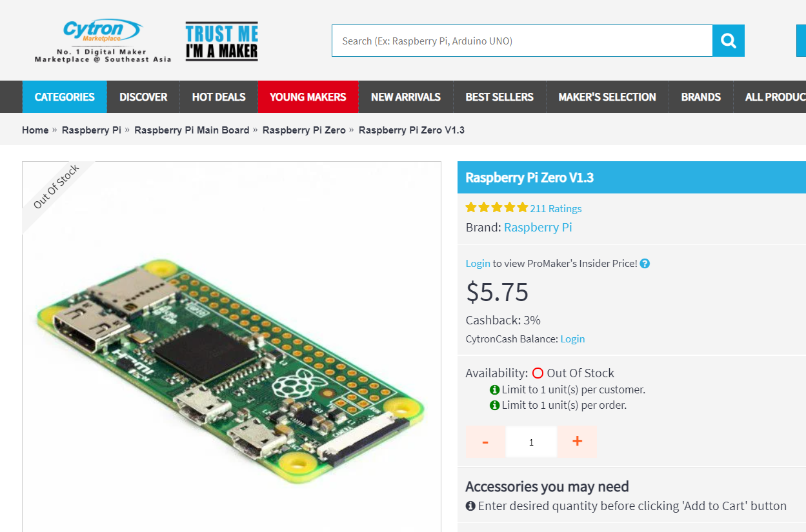Decrease quantity with minus button
Screen dimensions: 806x532
[485, 442]
